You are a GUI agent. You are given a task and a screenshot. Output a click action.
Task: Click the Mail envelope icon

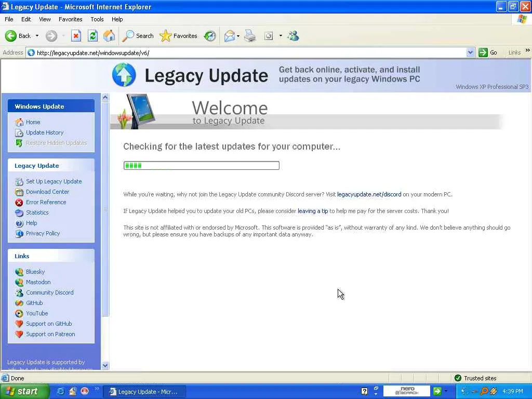click(230, 36)
